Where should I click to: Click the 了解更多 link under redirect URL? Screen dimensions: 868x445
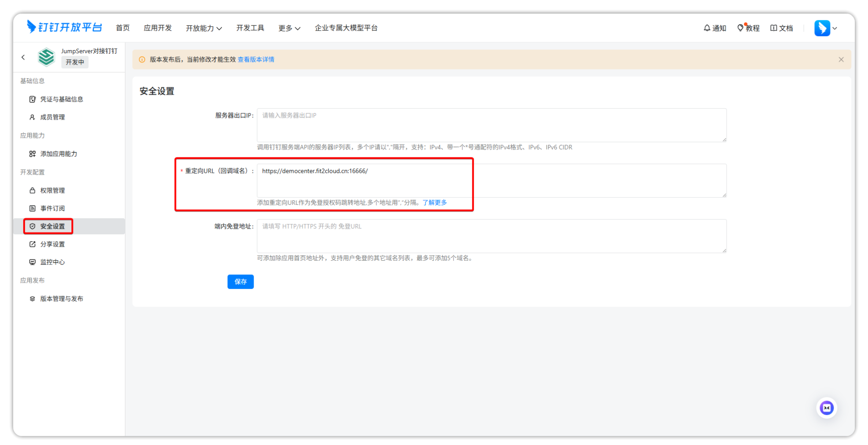(x=434, y=203)
